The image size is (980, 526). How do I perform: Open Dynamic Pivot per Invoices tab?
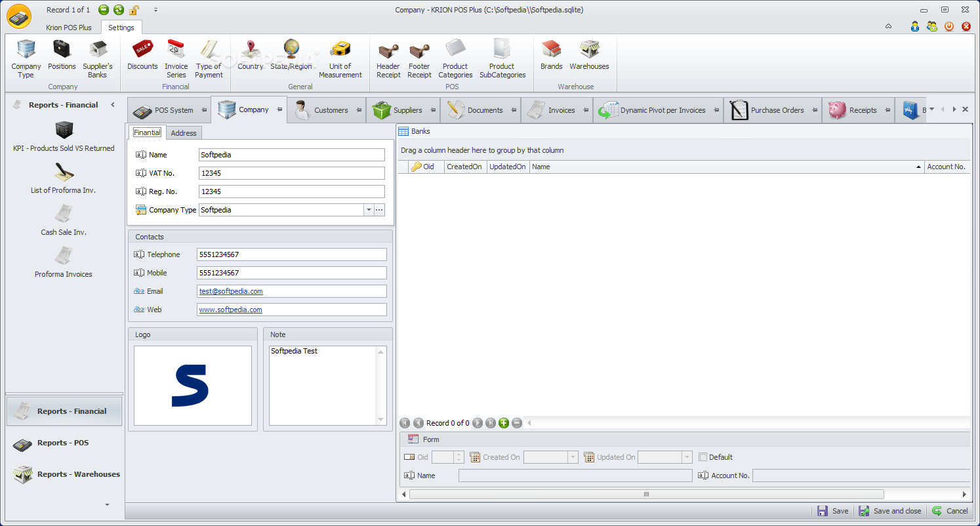pyautogui.click(x=659, y=110)
